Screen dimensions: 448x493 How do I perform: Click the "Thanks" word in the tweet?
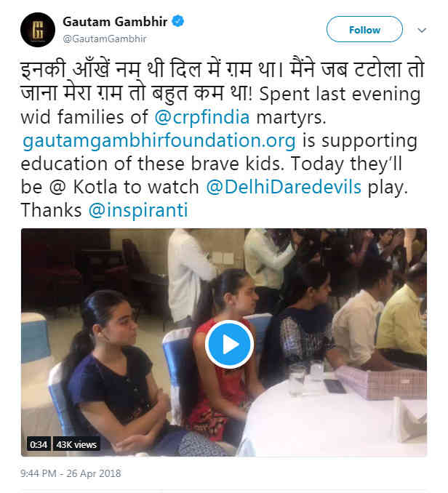43,208
